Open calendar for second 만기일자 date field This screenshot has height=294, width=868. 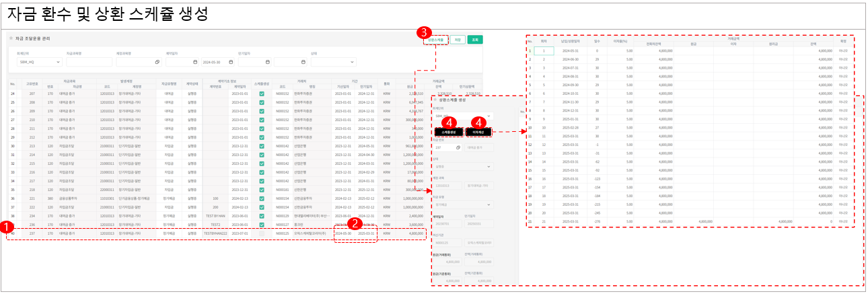(303, 62)
